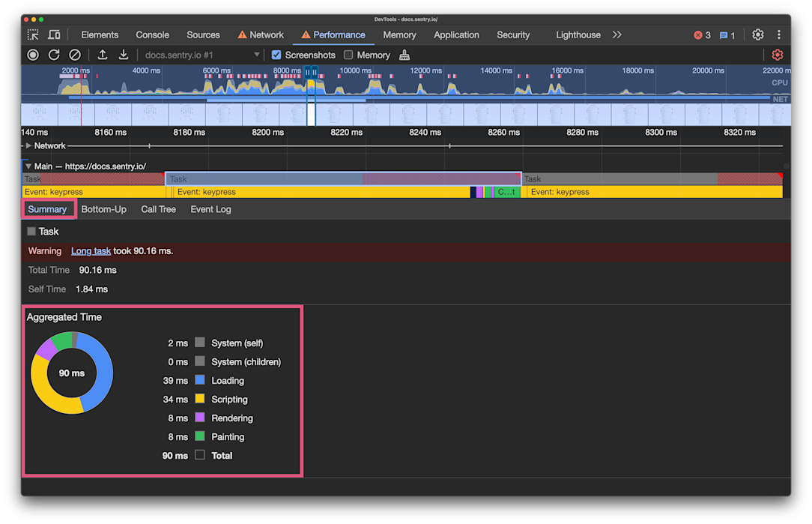
Task: Open the three-dot customize menu
Action: coord(779,34)
